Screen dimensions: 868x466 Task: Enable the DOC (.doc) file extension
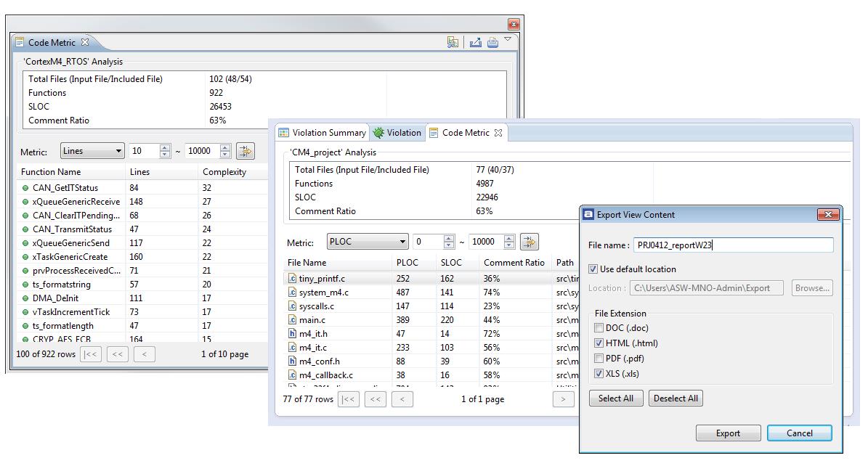coord(599,328)
